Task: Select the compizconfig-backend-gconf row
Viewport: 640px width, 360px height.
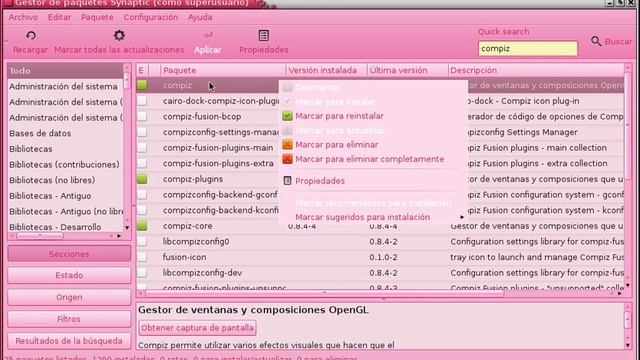Action: 380,195
